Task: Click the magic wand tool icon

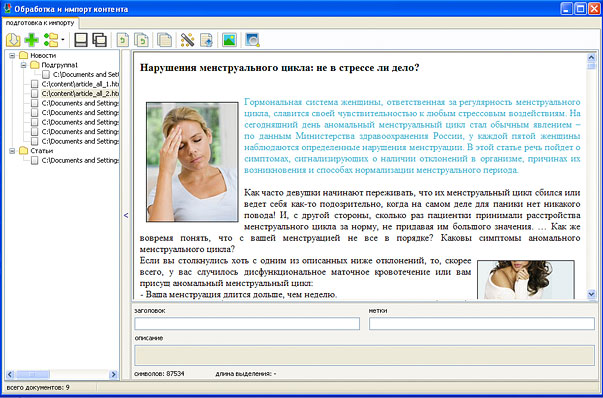Action: click(188, 40)
